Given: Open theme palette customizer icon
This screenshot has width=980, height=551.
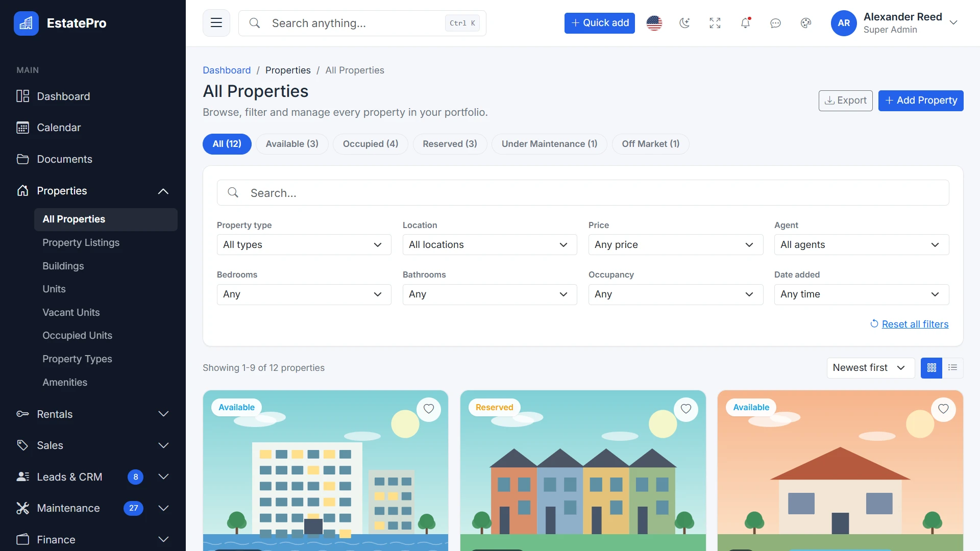Looking at the screenshot, I should pos(806,23).
